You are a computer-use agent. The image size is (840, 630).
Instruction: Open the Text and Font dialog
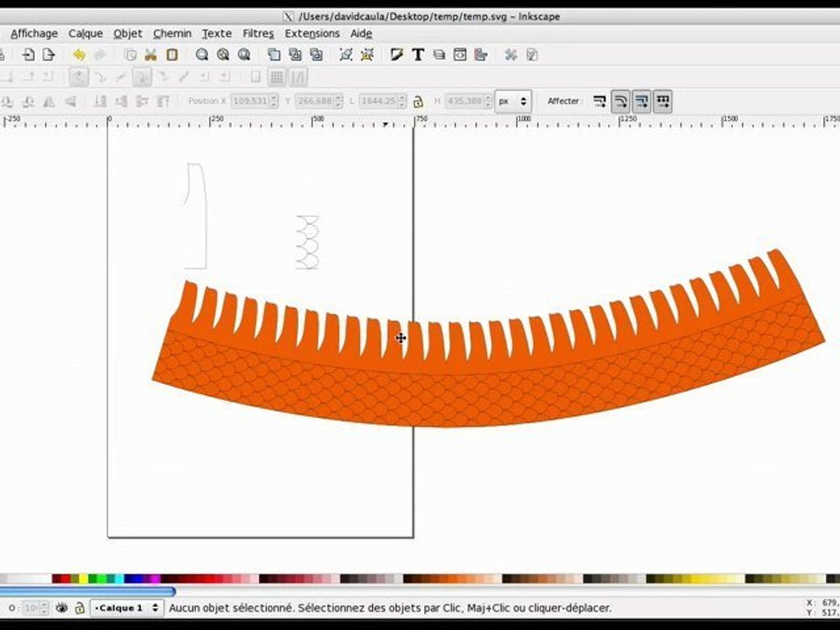coord(418,54)
